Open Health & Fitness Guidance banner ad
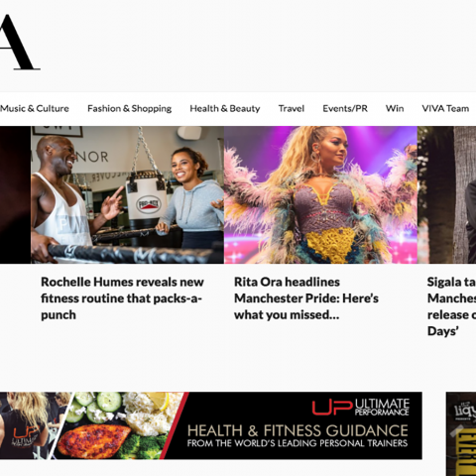 point(211,425)
